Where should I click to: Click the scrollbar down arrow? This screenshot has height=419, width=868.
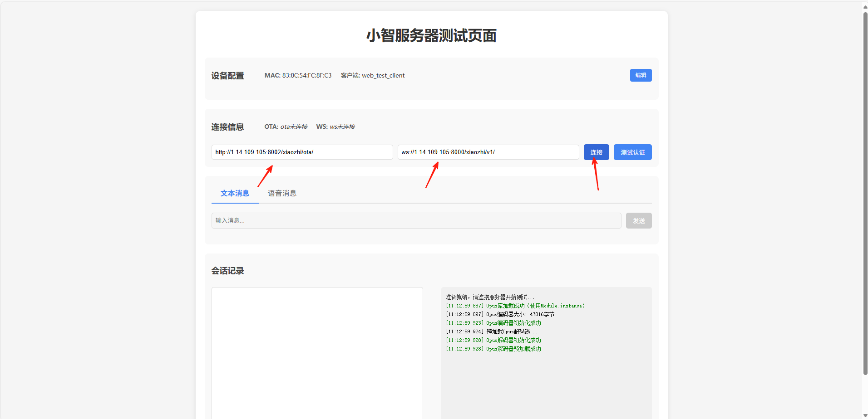tap(865, 415)
